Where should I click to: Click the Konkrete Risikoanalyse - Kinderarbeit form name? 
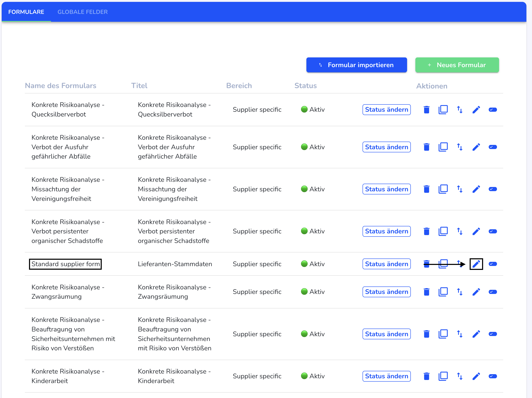[x=68, y=376]
